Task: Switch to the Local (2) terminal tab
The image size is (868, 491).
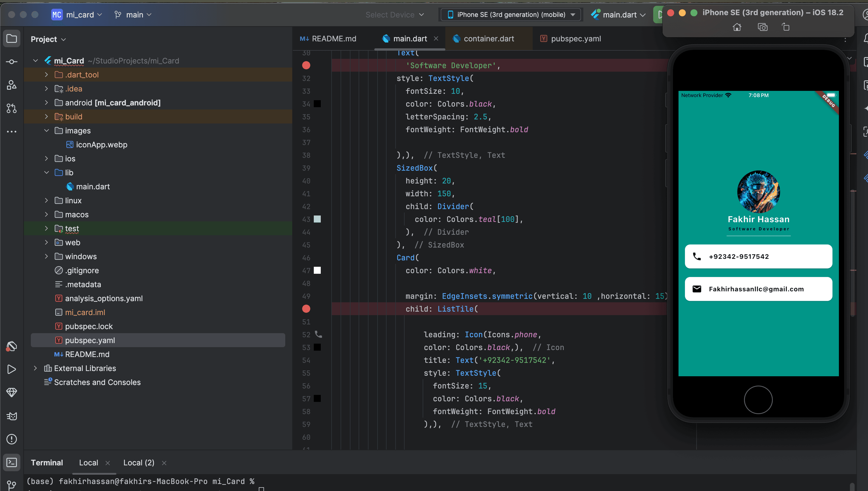Action: pos(139,463)
